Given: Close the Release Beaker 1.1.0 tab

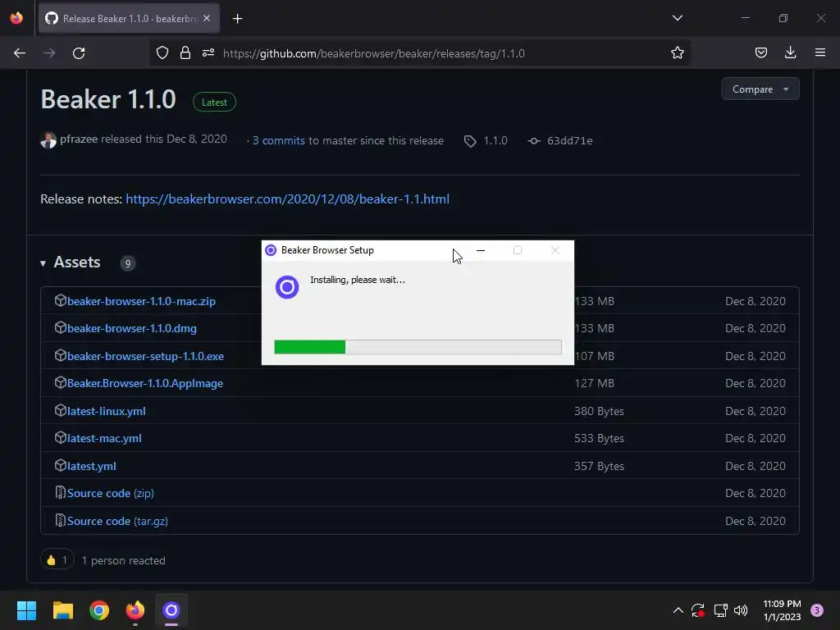Looking at the screenshot, I should 207,18.
